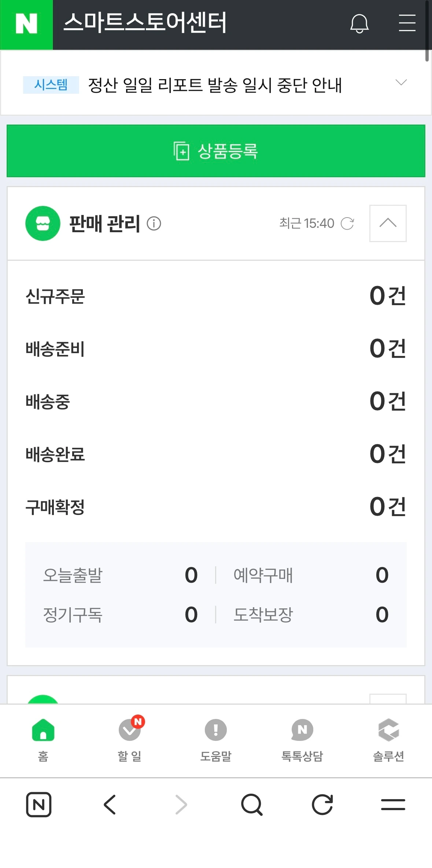Screen dimensions: 432x868
Task: Go back in the browser
Action: (110, 805)
